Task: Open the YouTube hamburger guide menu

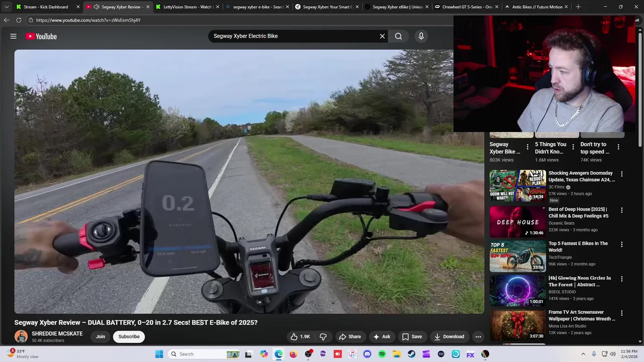Action: pos(14,36)
